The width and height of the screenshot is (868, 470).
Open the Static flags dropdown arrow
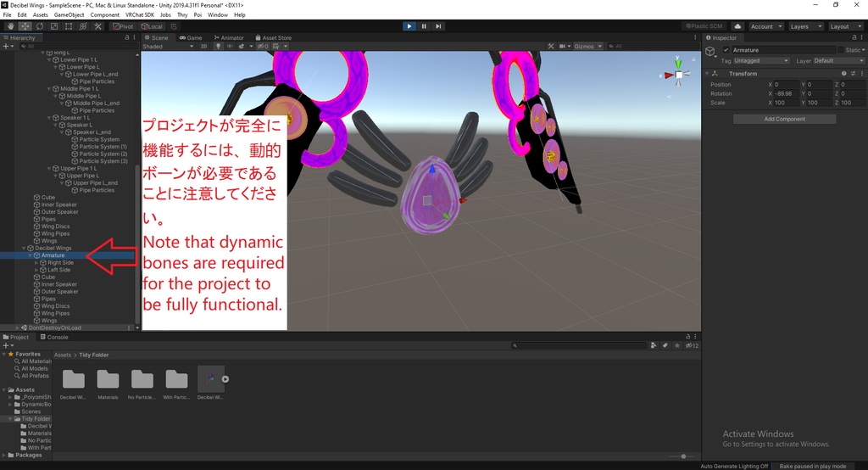coord(862,50)
